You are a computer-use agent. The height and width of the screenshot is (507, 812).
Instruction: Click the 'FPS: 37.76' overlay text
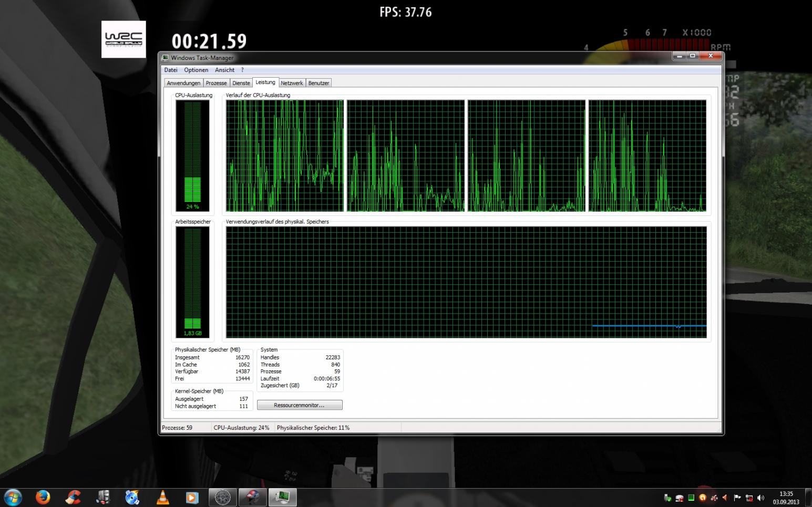(x=406, y=12)
